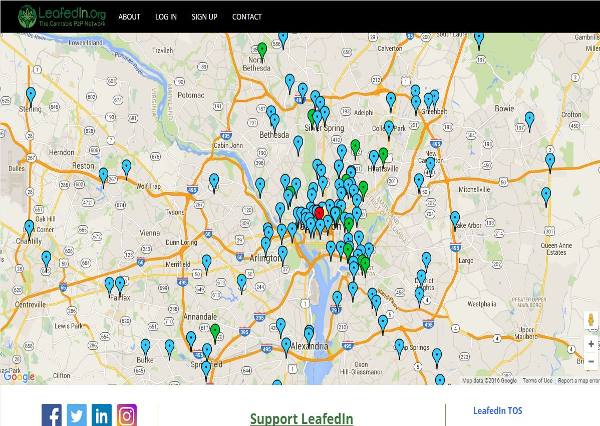
Task: Select the blue pin at Sterling
Action: [x=31, y=95]
